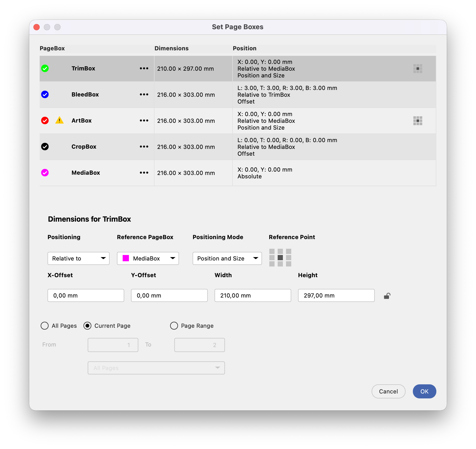Select the BleedBox row label
The width and height of the screenshot is (476, 449).
85,94
